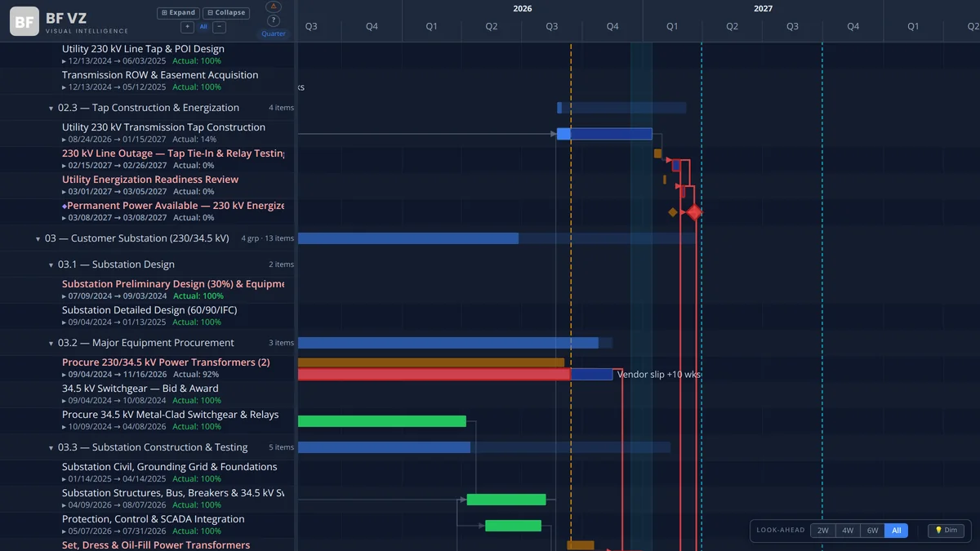Click 'Actual: 14%' on Tap Construction
This screenshot has width=980, height=551.
tap(194, 140)
